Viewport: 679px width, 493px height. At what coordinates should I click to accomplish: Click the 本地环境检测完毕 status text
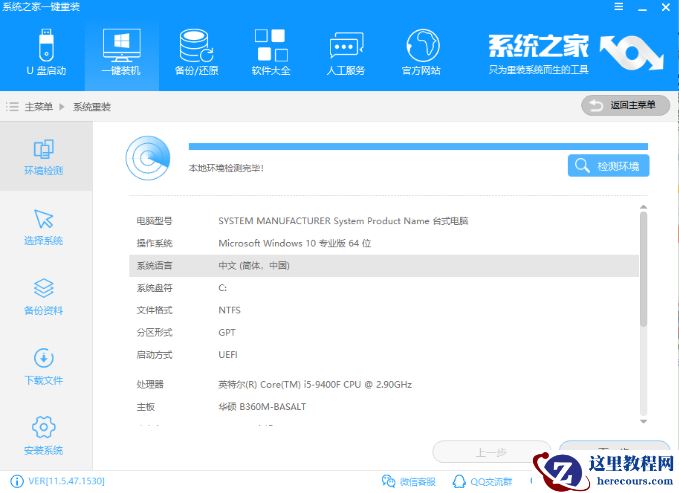[226, 168]
